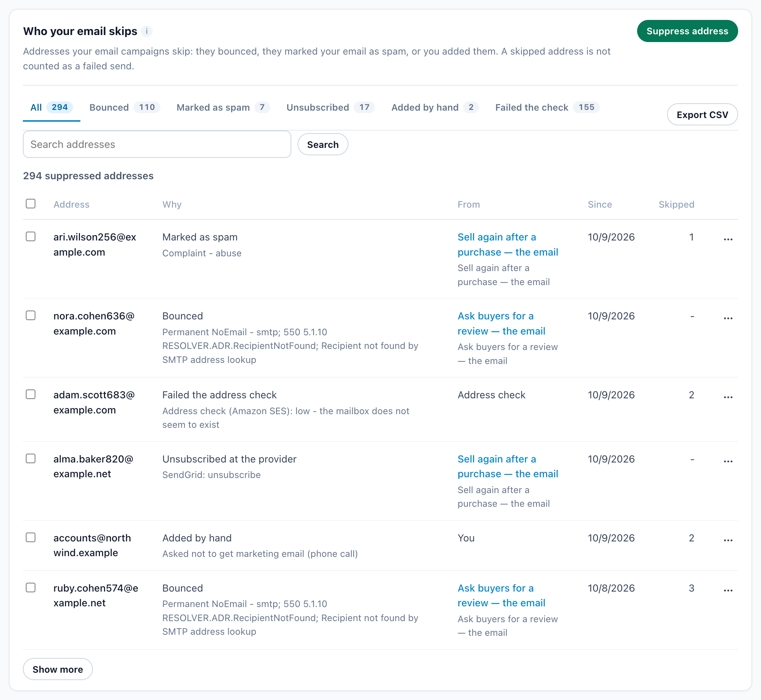761x700 pixels.
Task: Load more rows with Show more
Action: pyautogui.click(x=58, y=669)
